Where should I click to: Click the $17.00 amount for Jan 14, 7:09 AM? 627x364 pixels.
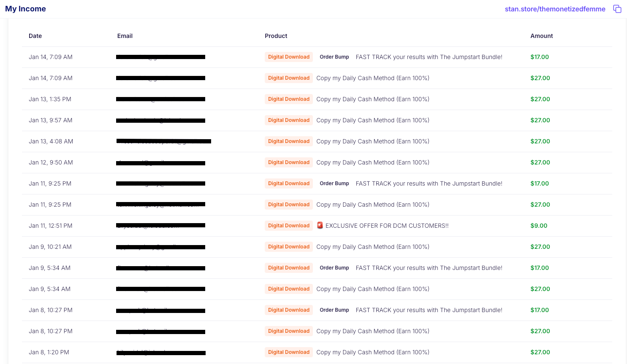[x=540, y=57]
